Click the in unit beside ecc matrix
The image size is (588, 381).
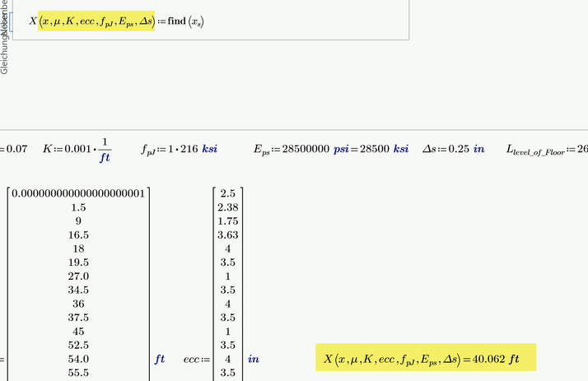pos(254,359)
